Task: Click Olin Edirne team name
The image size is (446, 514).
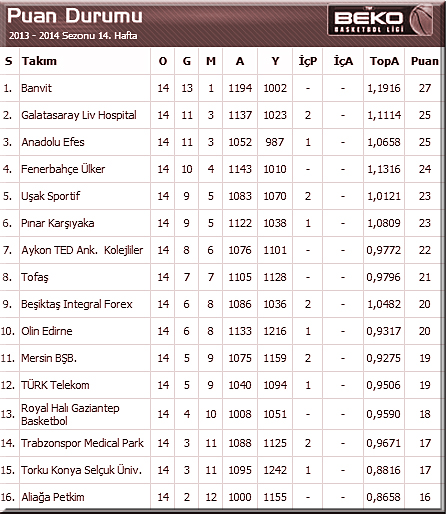Action: point(47,331)
